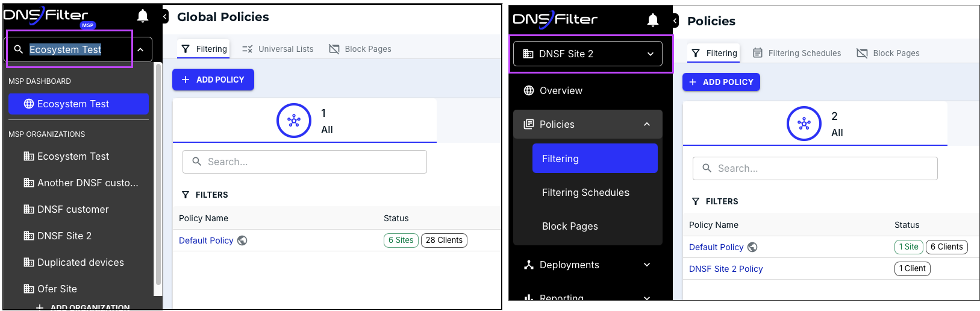Click the organization list scrollbar
This screenshot has height=311, width=980.
(x=158, y=175)
